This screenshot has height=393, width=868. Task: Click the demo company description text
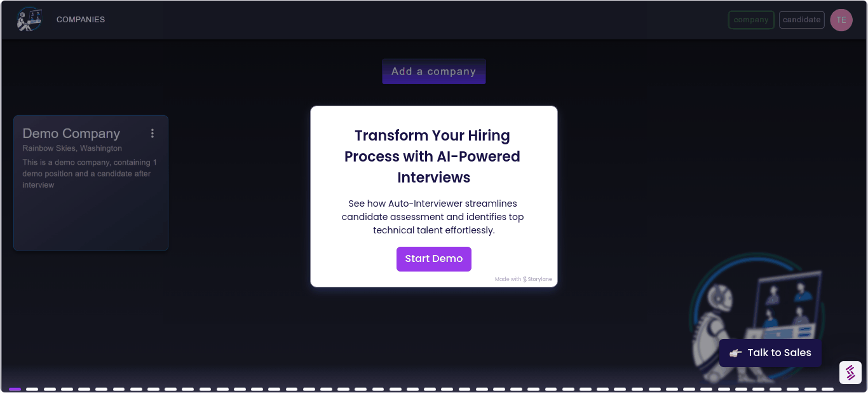click(x=89, y=173)
